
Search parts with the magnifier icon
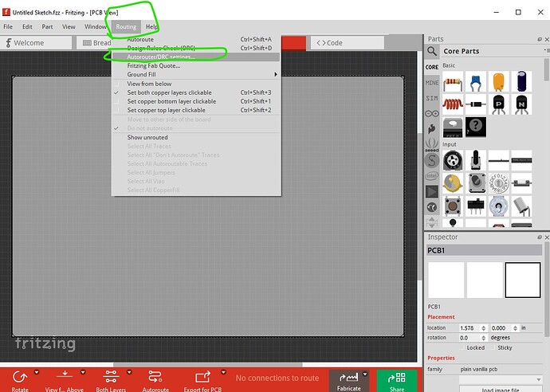(x=432, y=52)
